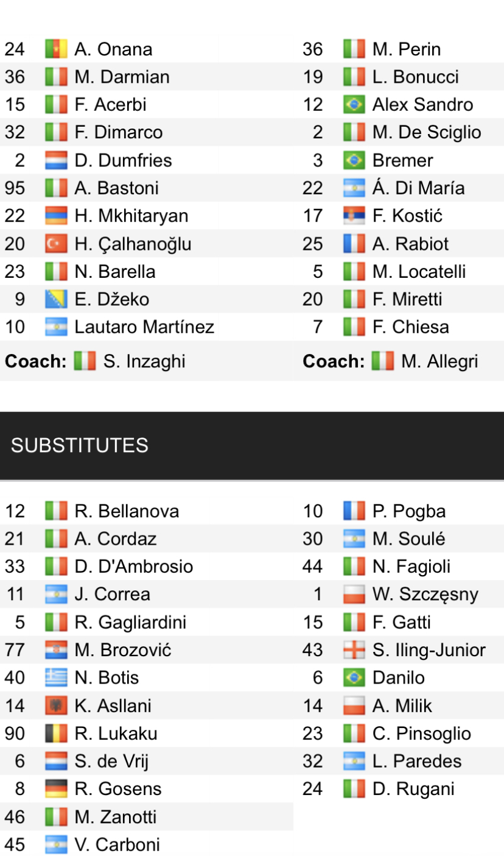Image resolution: width=504 pixels, height=856 pixels.
Task: Click the Belgium flag beside R. Lukaku
Action: click(x=56, y=734)
